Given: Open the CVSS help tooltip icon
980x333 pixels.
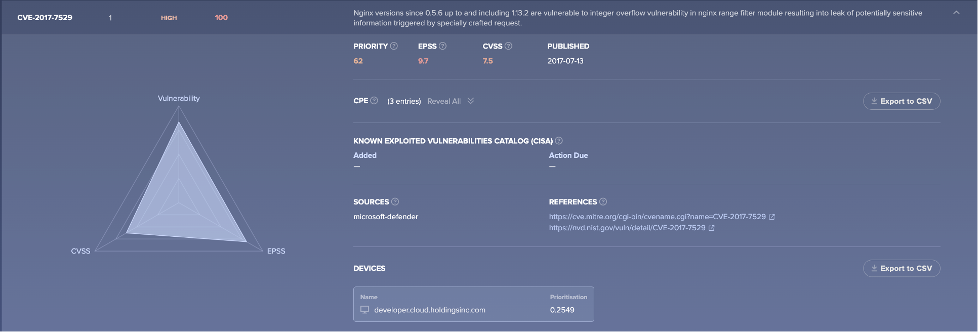Looking at the screenshot, I should 508,46.
